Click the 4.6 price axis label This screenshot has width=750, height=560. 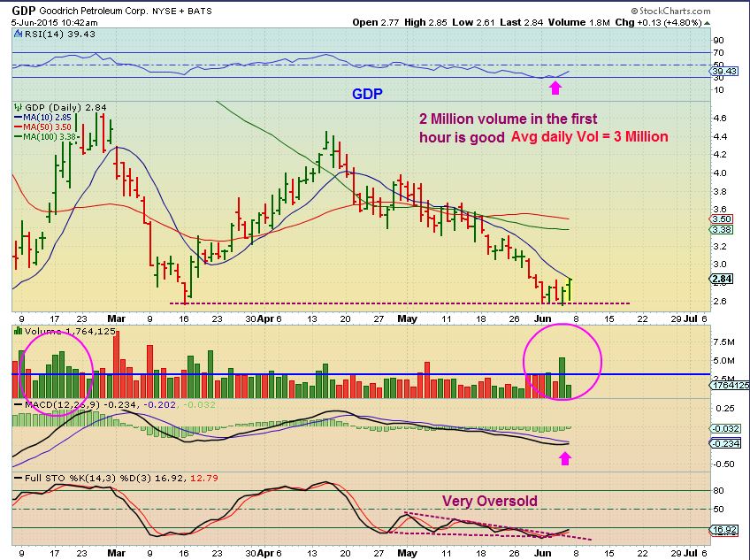(x=720, y=118)
